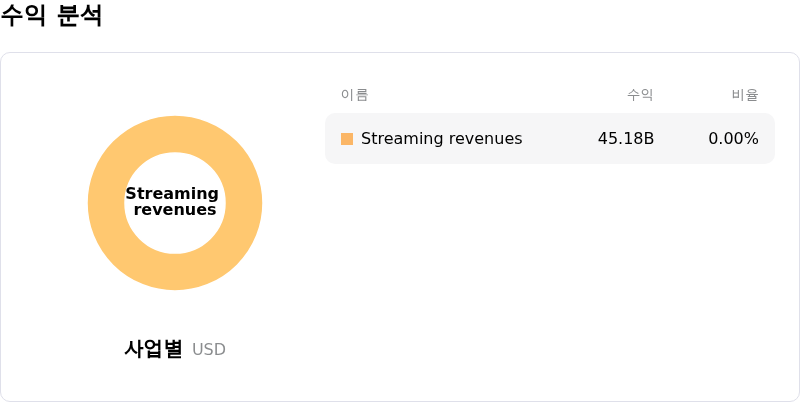800x402 pixels.
Task: Sort by the 비율 column header
Action: coord(745,95)
